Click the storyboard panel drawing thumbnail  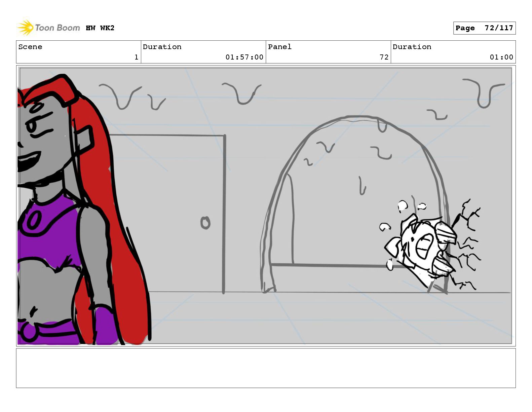266,206
